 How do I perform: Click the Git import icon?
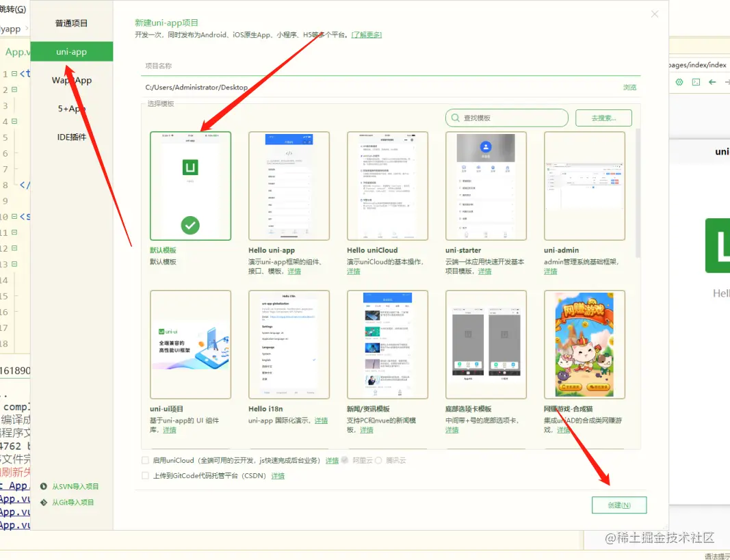[x=44, y=503]
